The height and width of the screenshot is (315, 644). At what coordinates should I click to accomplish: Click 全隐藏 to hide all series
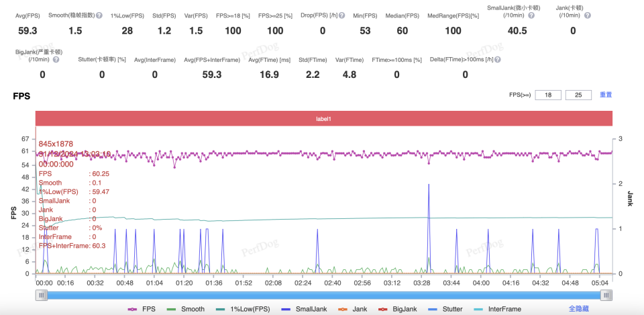tap(579, 309)
